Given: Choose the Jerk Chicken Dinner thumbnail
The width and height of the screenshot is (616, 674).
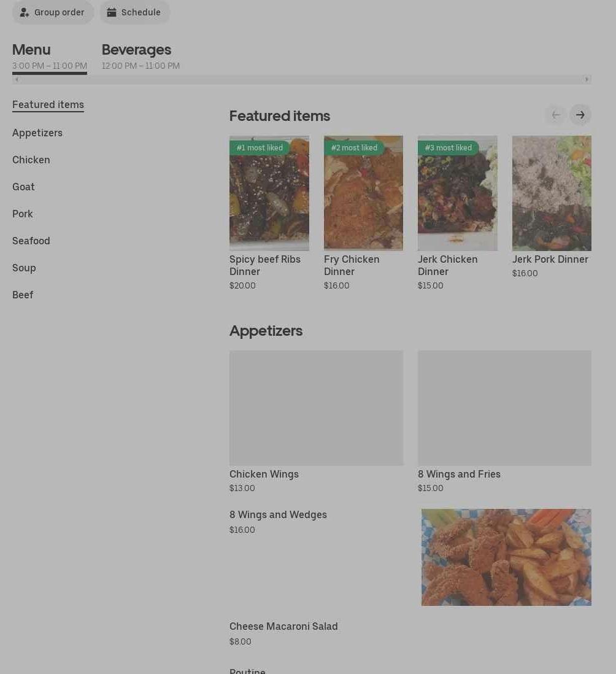Looking at the screenshot, I should coord(457,193).
